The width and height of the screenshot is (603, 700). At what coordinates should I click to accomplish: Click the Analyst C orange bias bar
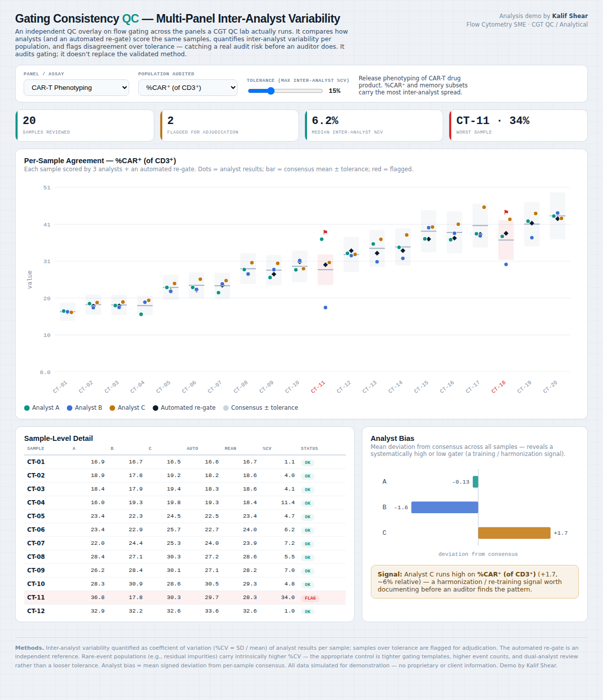[x=514, y=533]
